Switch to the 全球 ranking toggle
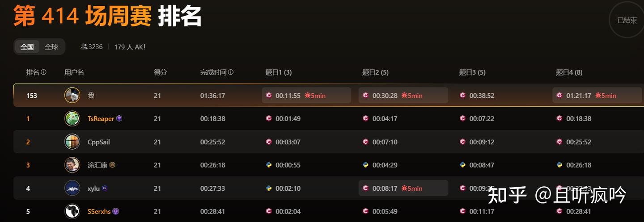 click(51, 47)
